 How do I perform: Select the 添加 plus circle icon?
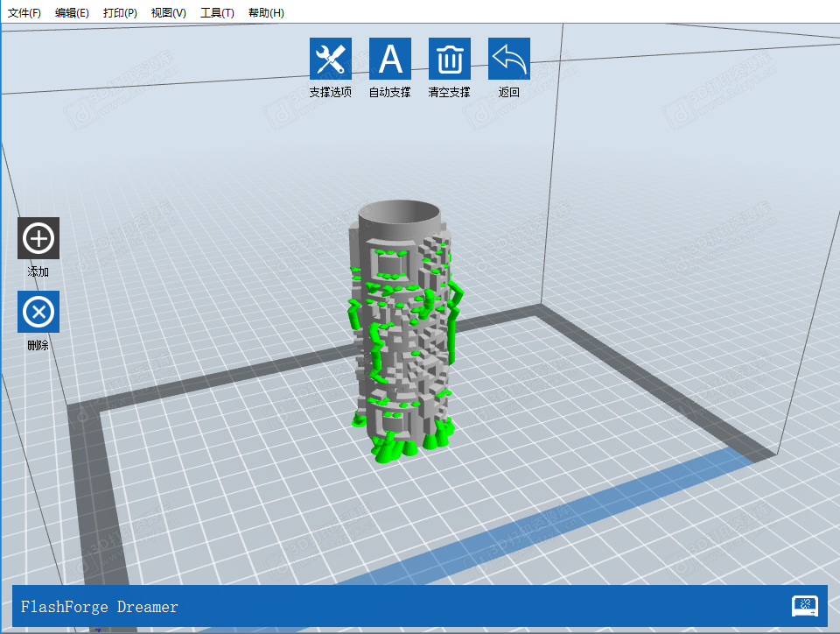(38, 238)
